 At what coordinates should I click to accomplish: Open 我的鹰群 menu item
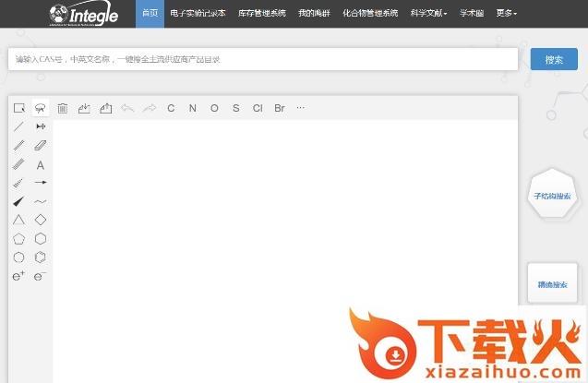point(314,14)
